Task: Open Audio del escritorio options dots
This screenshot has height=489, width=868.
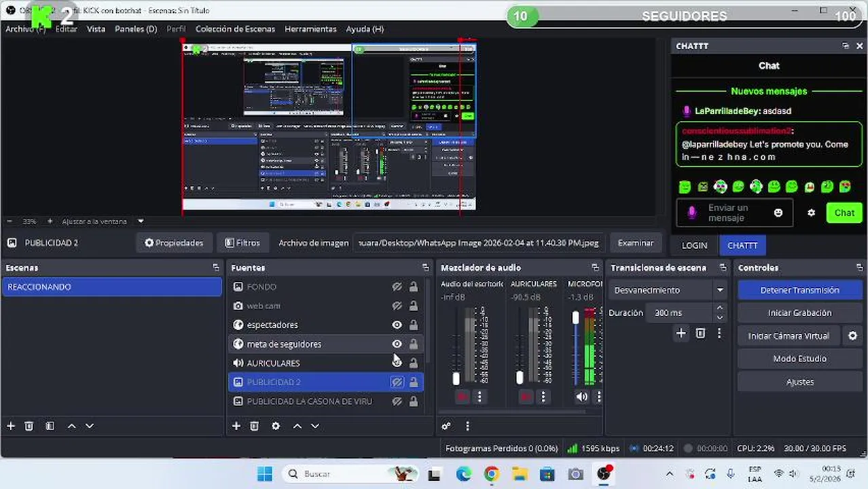Action: [x=480, y=397]
